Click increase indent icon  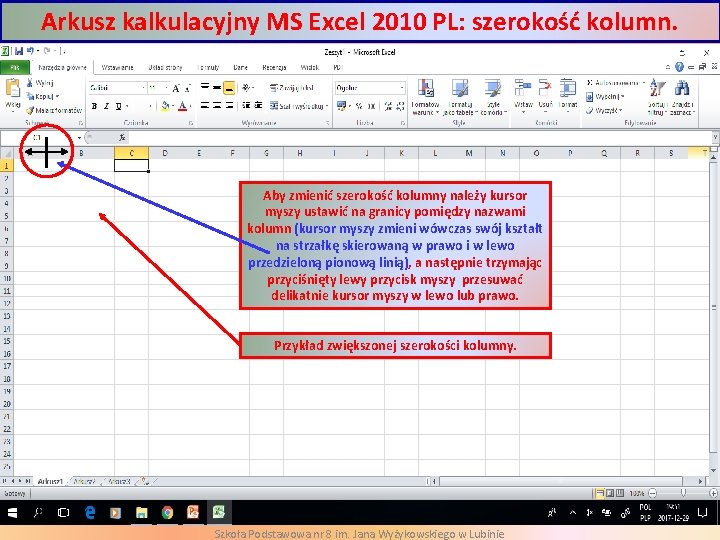(x=259, y=106)
